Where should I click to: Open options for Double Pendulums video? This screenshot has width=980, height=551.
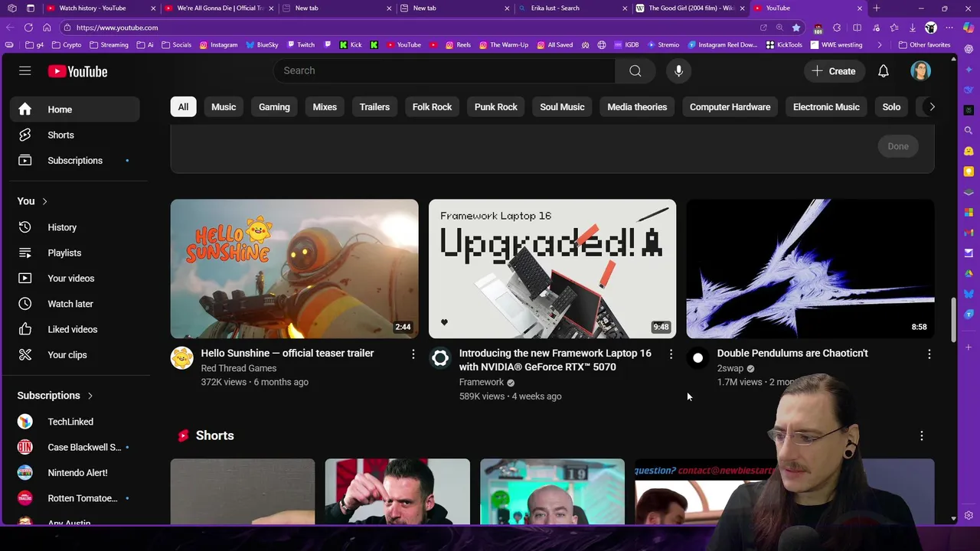(929, 354)
